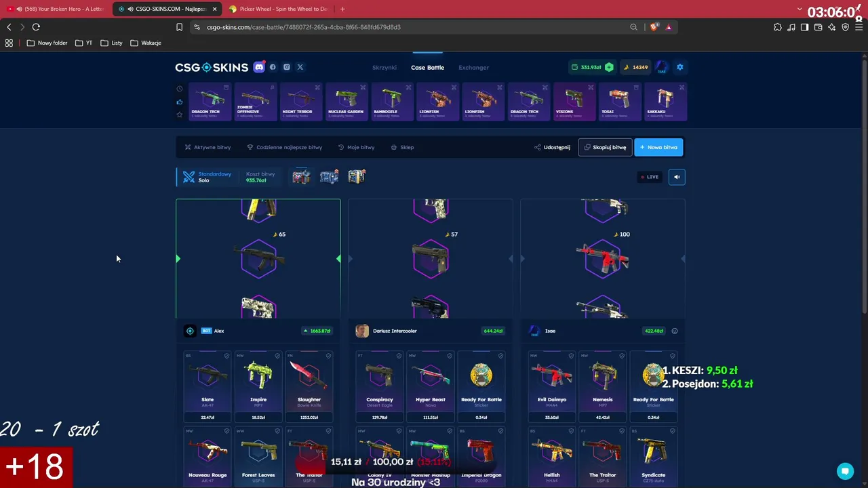Open the Bamboozle drop card
This screenshot has height=488, width=868.
[392, 102]
